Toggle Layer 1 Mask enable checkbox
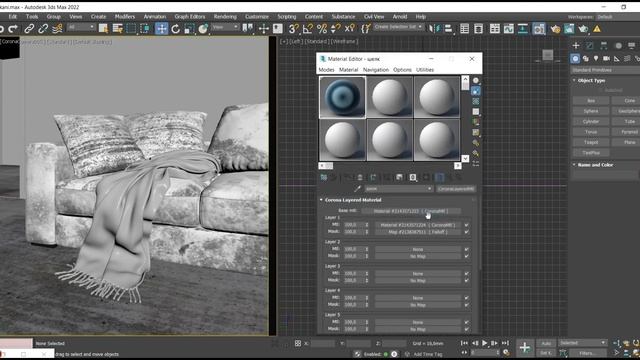The width and height of the screenshot is (640, 360). click(467, 232)
